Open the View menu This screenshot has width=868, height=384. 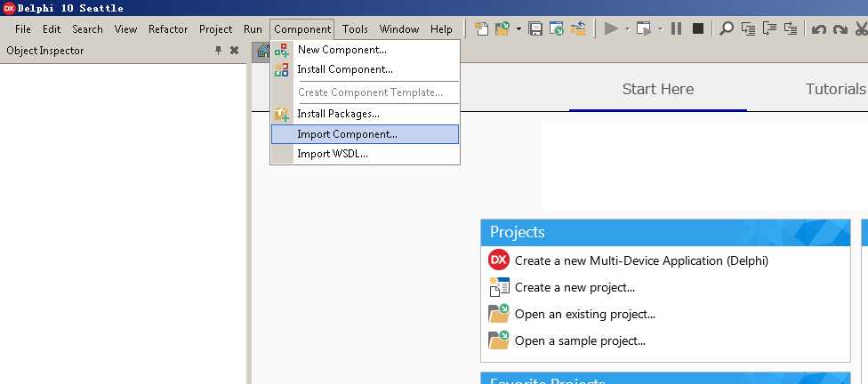pyautogui.click(x=125, y=28)
